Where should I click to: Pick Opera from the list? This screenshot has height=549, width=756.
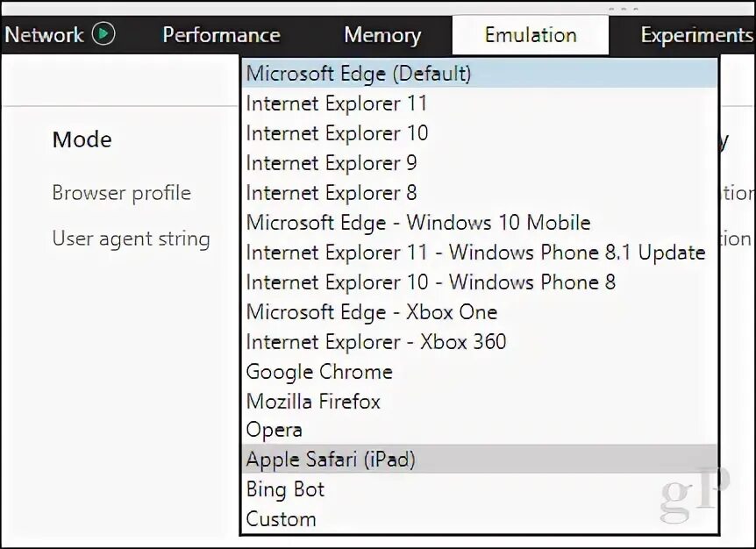point(480,430)
